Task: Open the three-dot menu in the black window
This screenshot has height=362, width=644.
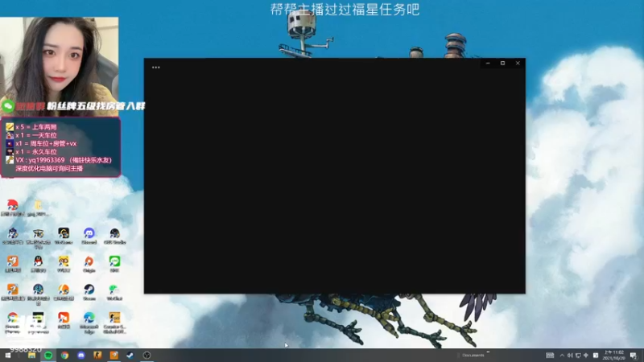Action: 155,68
